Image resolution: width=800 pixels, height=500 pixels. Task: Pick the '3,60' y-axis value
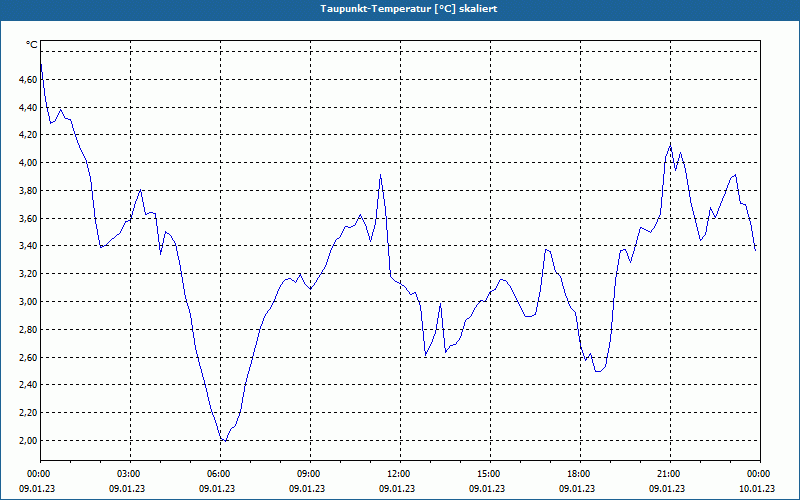(x=28, y=218)
